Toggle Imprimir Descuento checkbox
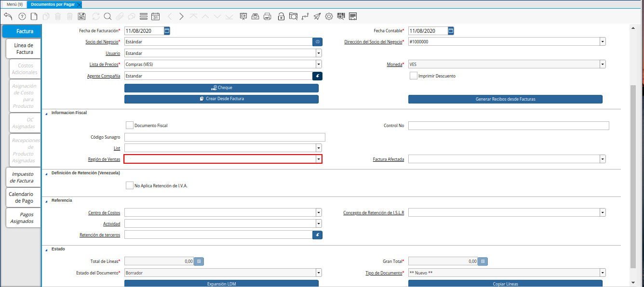 [x=413, y=76]
